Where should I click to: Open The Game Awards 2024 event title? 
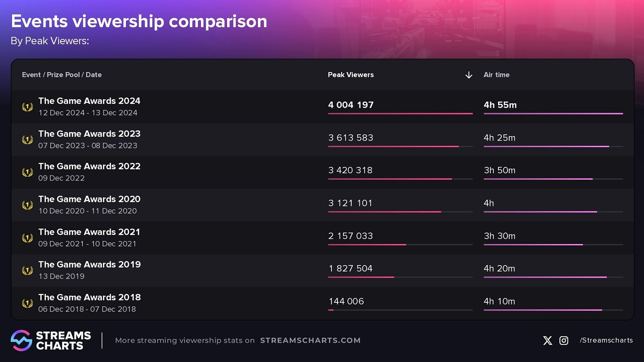(x=89, y=101)
